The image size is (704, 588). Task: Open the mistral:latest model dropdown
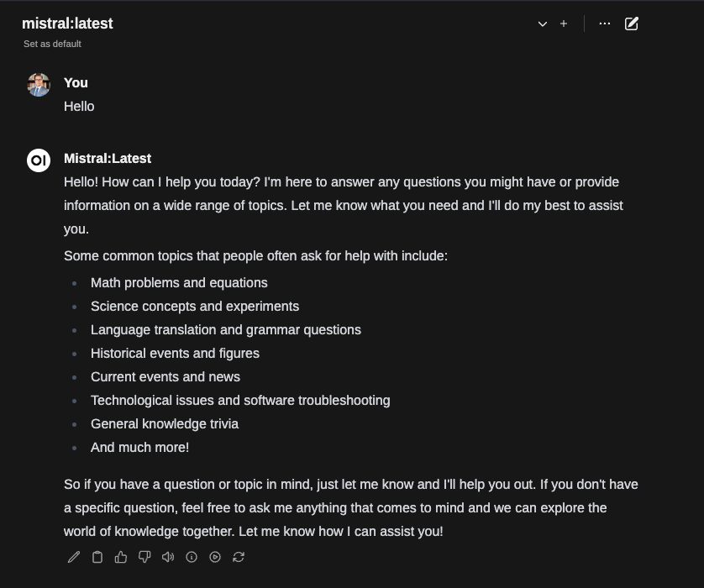tap(67, 24)
